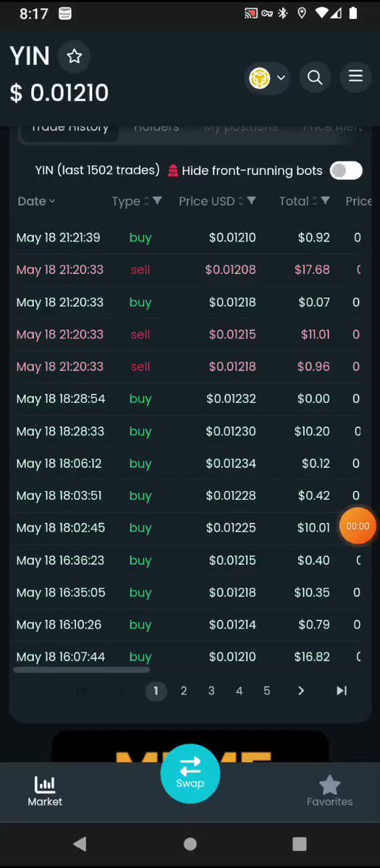Go to last page of trades
This screenshot has width=380, height=868.
(342, 691)
